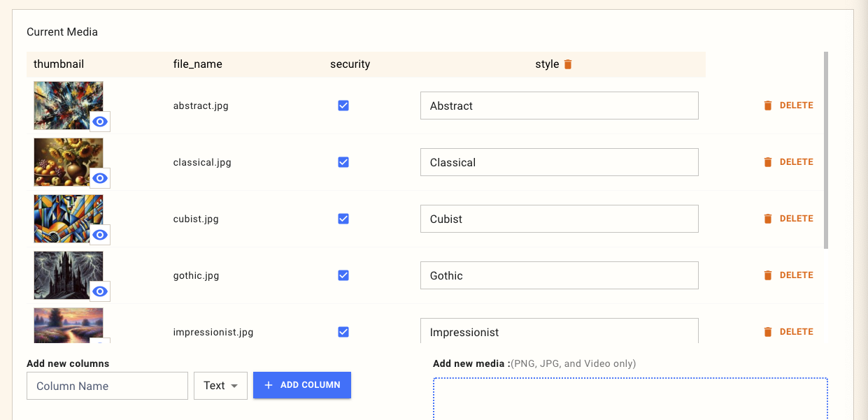View cubist.jpg using its eye icon
This screenshot has width=868, height=420.
point(100,235)
